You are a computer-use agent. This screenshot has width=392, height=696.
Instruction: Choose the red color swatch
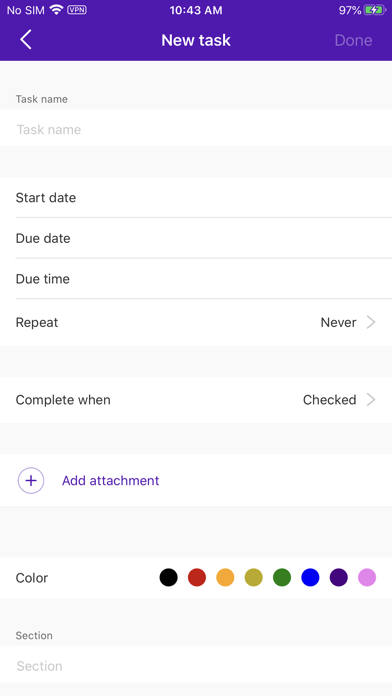(x=197, y=577)
